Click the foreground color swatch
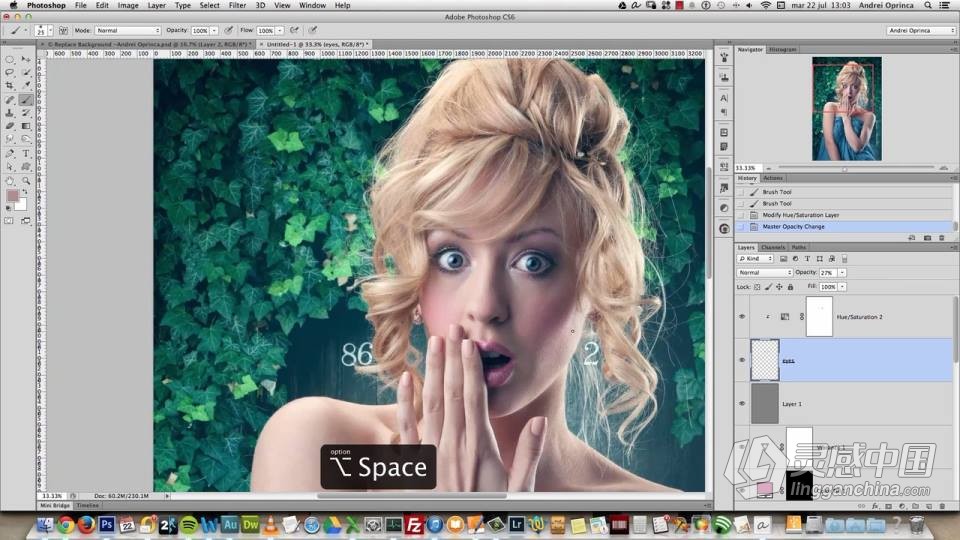The height and width of the screenshot is (540, 960). (12, 196)
